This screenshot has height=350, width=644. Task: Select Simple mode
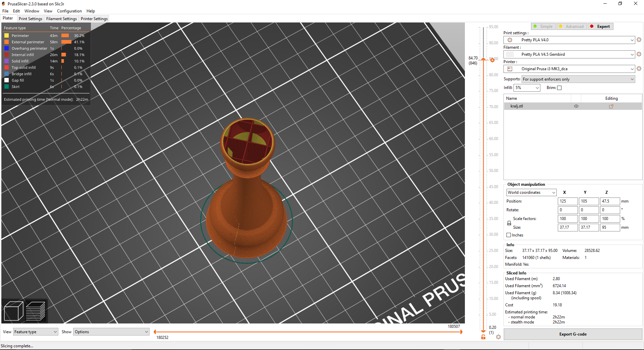point(543,27)
